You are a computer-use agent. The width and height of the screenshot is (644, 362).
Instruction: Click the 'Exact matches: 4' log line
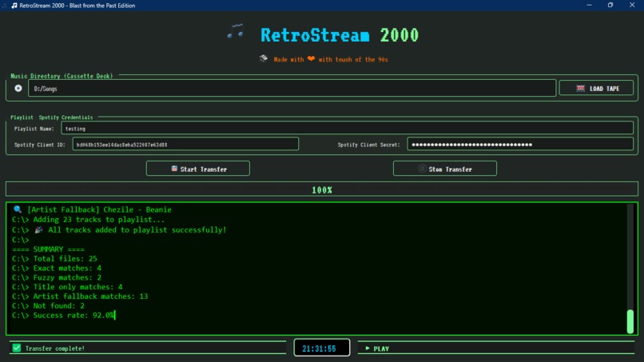click(57, 268)
